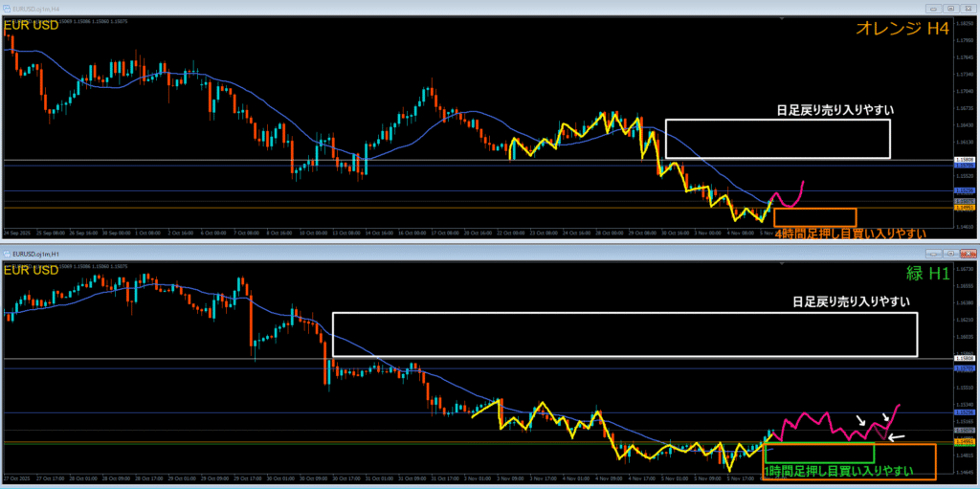Select '4時間足押し目買い入りやすい' orange text

(850, 233)
